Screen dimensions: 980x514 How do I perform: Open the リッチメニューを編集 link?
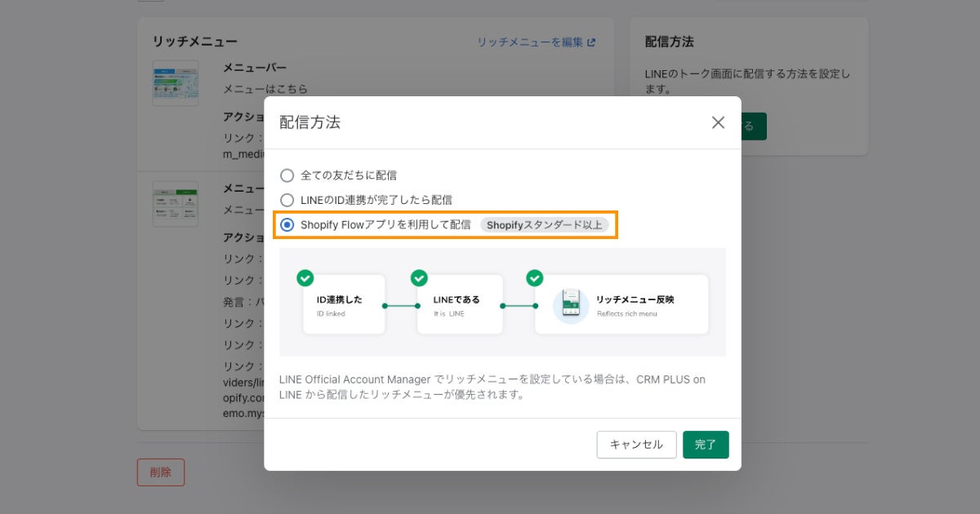click(529, 42)
